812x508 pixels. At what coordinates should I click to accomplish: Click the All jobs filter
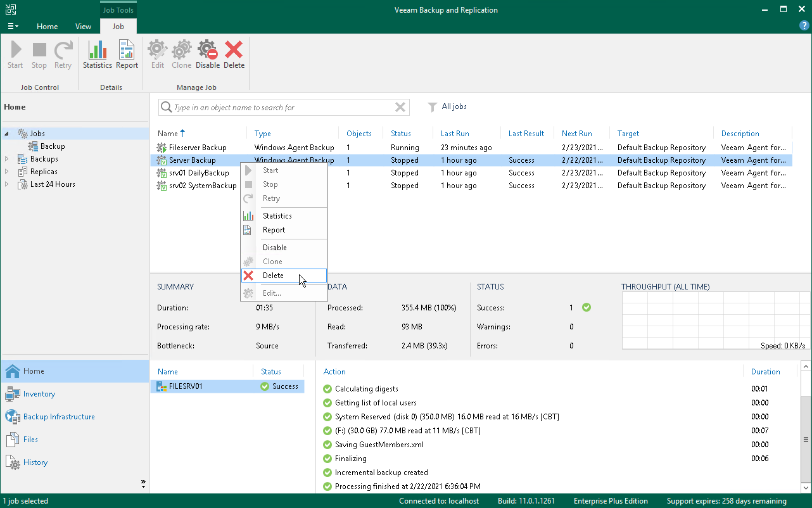tap(454, 106)
